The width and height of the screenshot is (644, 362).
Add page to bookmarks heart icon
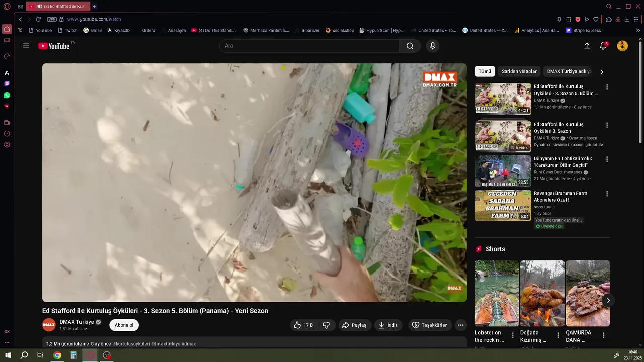[x=596, y=19]
